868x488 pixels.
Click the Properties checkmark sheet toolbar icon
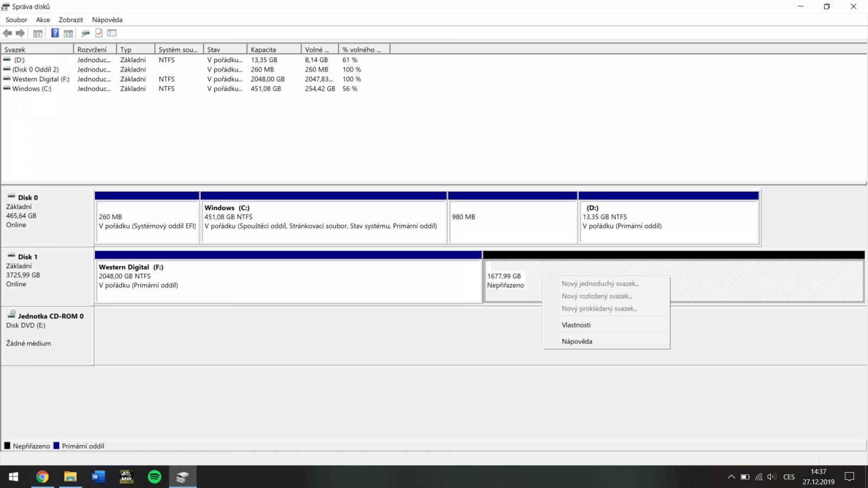(99, 33)
